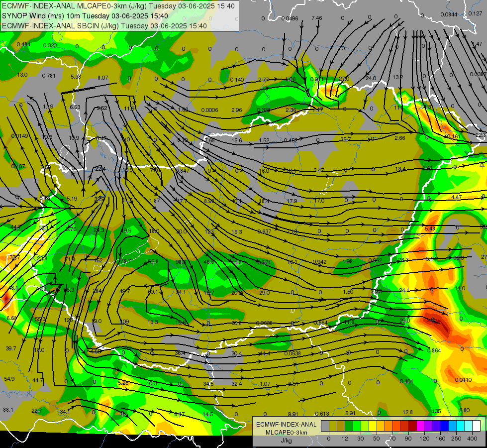The width and height of the screenshot is (487, 448).
Task: Select the magenta swatch in the legend
Action: coord(420,426)
